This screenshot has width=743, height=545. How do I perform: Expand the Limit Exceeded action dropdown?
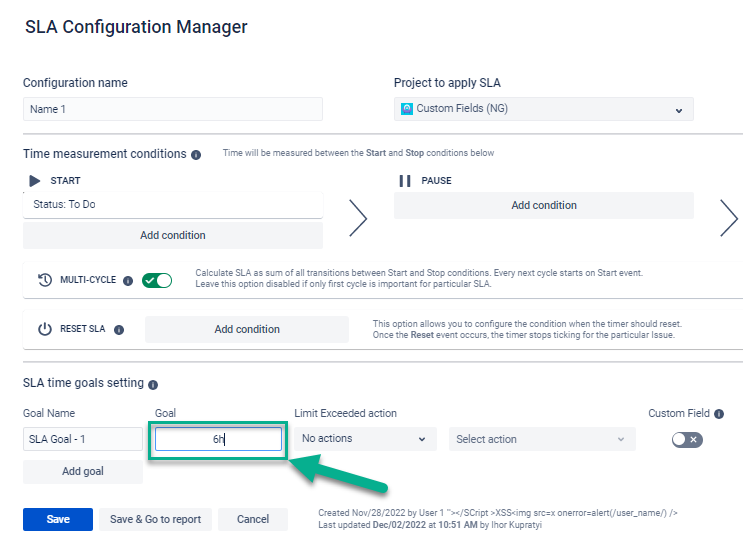click(x=365, y=439)
